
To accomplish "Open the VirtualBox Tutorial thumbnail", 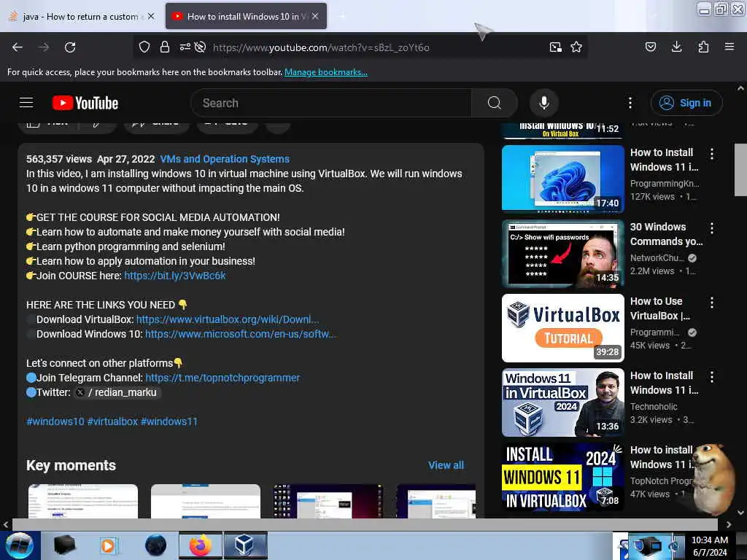I will click(562, 327).
